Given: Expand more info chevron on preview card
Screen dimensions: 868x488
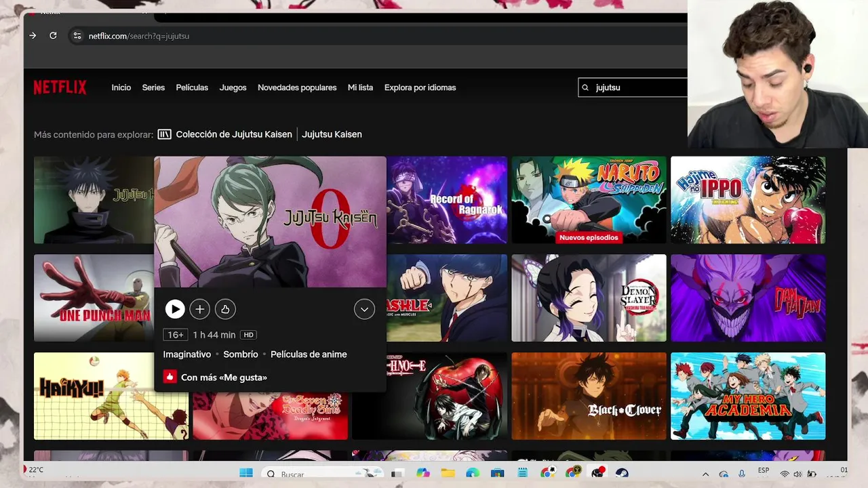Looking at the screenshot, I should pos(364,309).
